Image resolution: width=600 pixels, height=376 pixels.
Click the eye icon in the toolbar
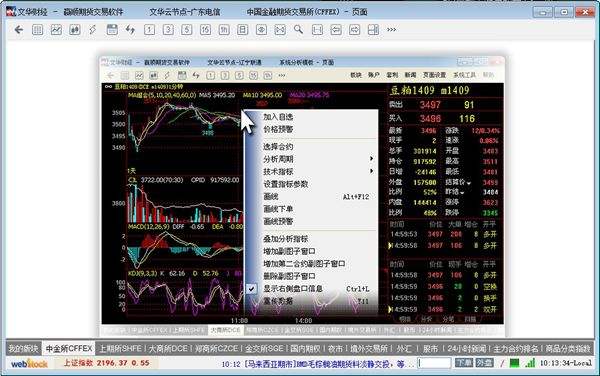coord(261,29)
